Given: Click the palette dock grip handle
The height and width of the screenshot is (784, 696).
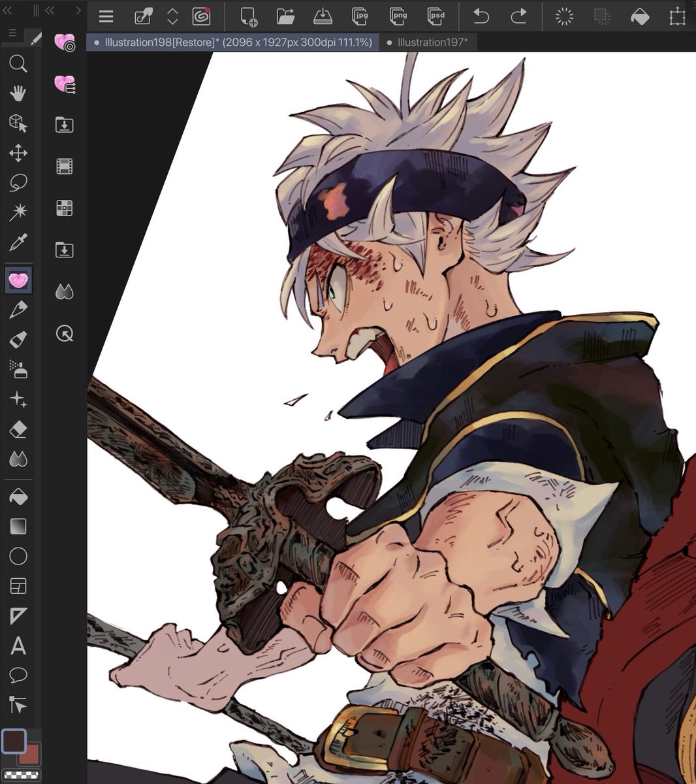Looking at the screenshot, I should (36, 10).
